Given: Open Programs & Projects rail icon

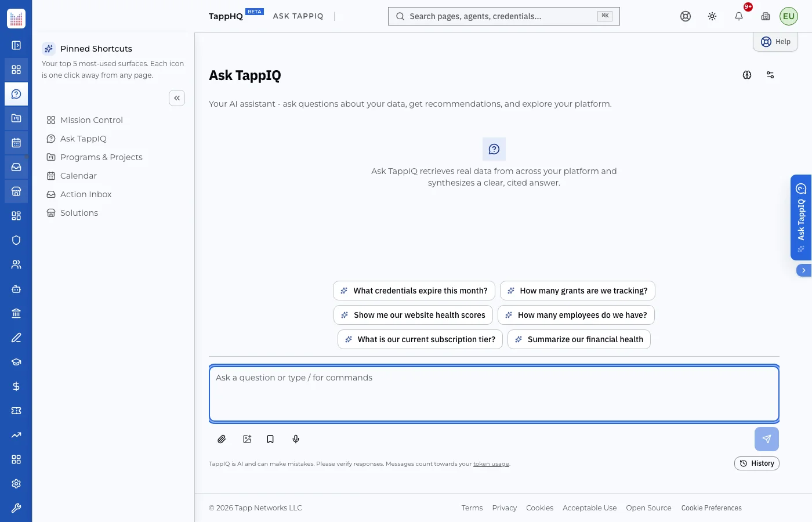Looking at the screenshot, I should [16, 118].
